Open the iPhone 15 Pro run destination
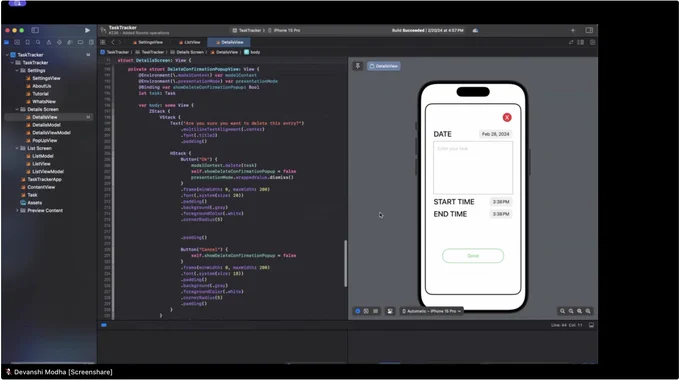 [x=284, y=30]
